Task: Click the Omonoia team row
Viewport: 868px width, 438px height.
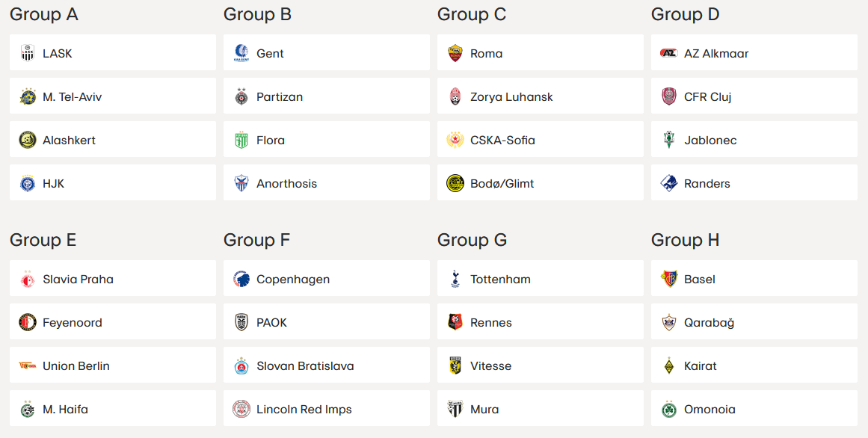Action: pos(754,409)
